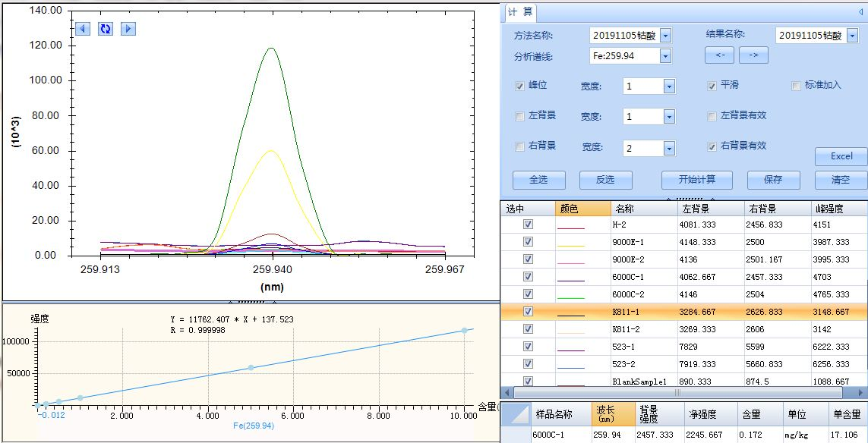
Task: Click the left arrow chart navigation icon
Action: (x=83, y=29)
